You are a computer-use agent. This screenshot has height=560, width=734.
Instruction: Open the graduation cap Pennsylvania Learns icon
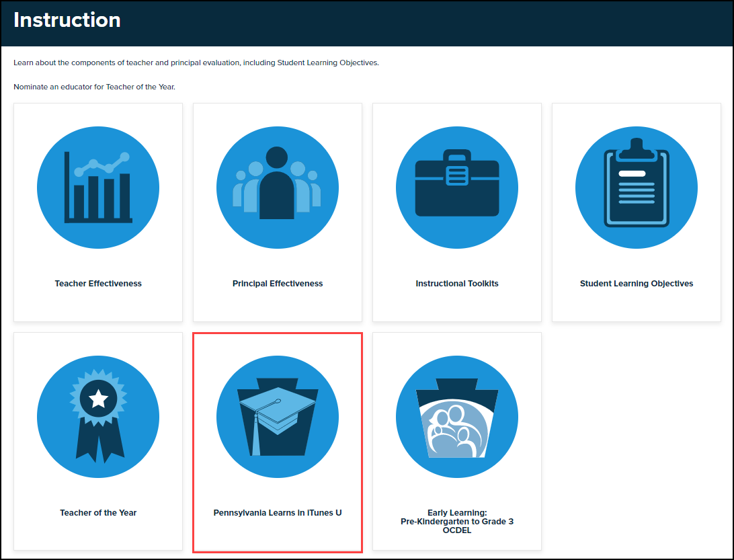[x=278, y=417]
